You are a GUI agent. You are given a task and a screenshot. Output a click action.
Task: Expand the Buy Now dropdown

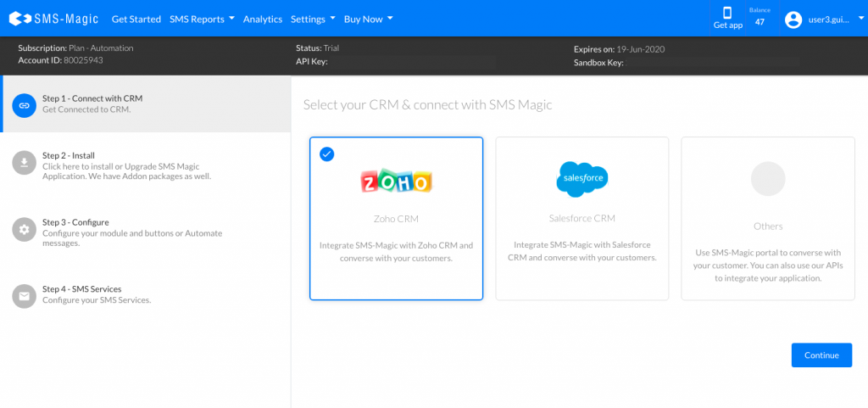click(369, 19)
